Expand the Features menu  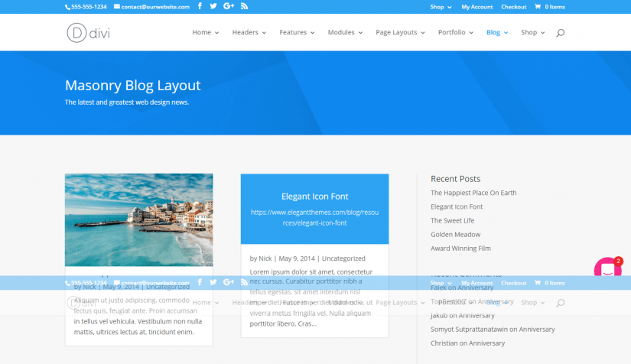point(297,32)
